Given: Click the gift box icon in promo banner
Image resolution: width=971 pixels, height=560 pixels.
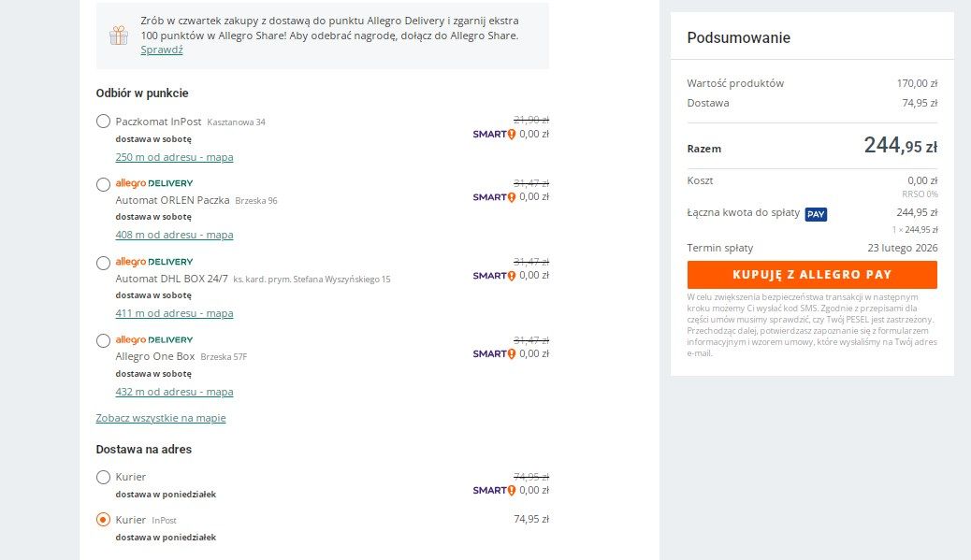Looking at the screenshot, I should pos(118,36).
